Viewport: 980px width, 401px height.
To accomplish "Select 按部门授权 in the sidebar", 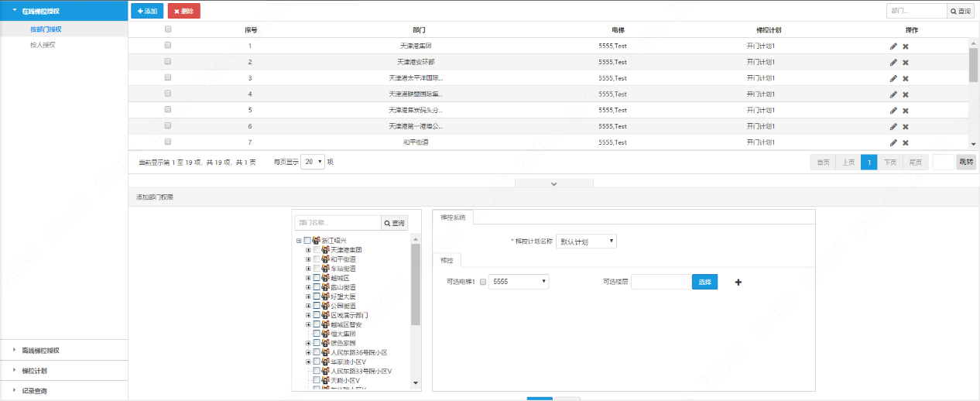I will [x=46, y=29].
